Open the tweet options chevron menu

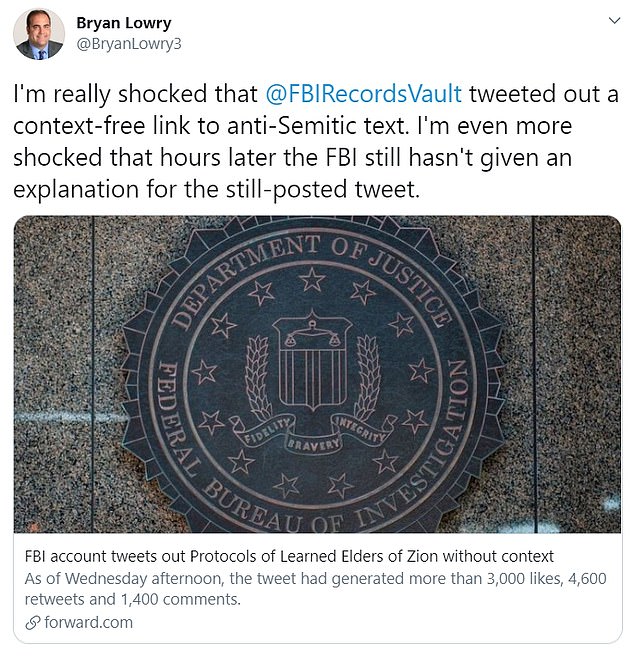click(611, 22)
